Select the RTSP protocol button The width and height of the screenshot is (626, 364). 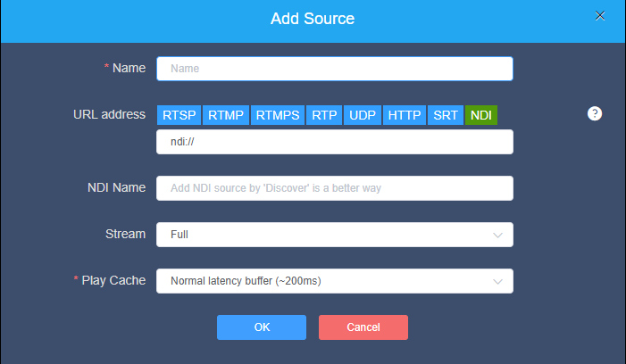pos(179,115)
